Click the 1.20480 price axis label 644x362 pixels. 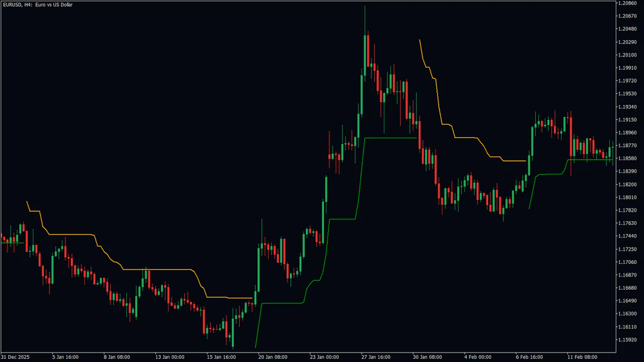(628, 29)
